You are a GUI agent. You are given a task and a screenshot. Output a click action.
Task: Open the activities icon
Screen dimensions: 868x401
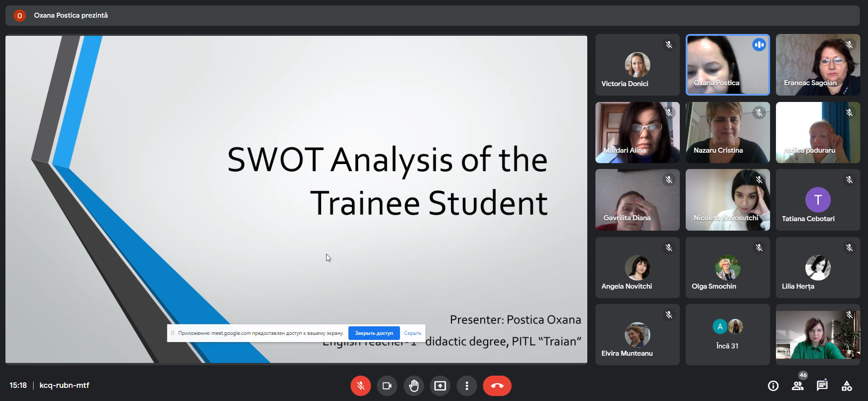pos(846,386)
